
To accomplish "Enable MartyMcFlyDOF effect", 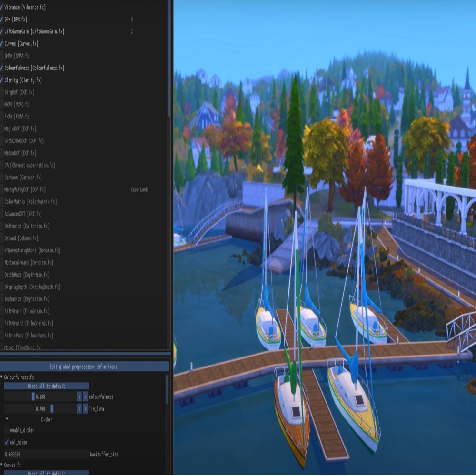I will [x=1, y=189].
